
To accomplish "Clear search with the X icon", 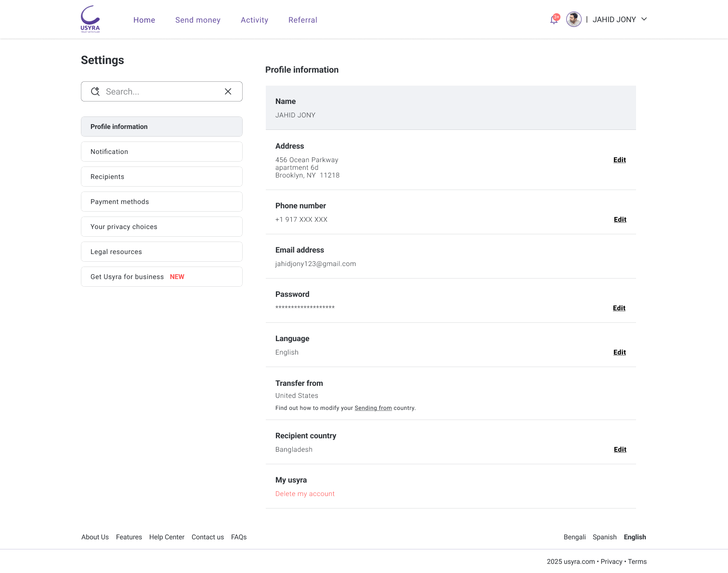I will point(228,91).
